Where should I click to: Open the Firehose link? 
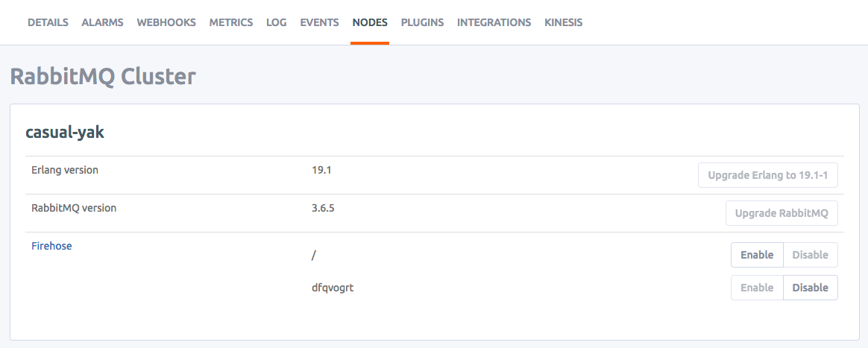51,246
